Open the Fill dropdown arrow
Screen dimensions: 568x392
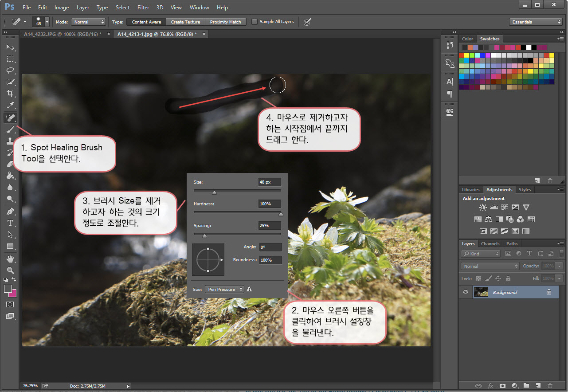559,278
